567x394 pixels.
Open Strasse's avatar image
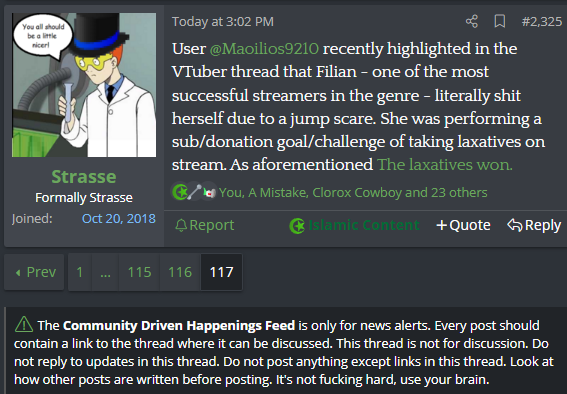click(x=84, y=85)
